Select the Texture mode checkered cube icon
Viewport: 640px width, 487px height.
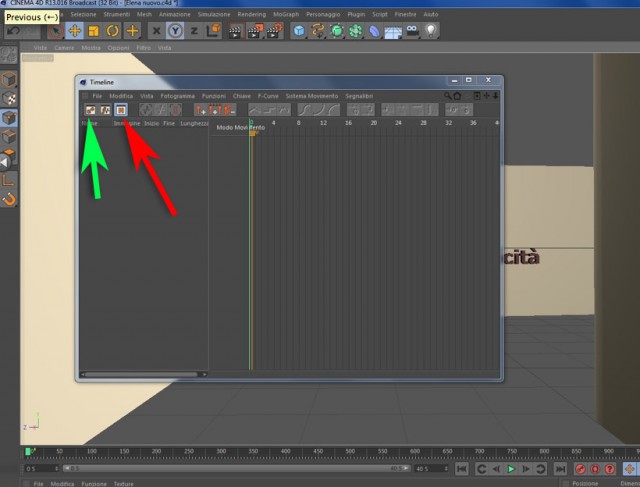9,98
